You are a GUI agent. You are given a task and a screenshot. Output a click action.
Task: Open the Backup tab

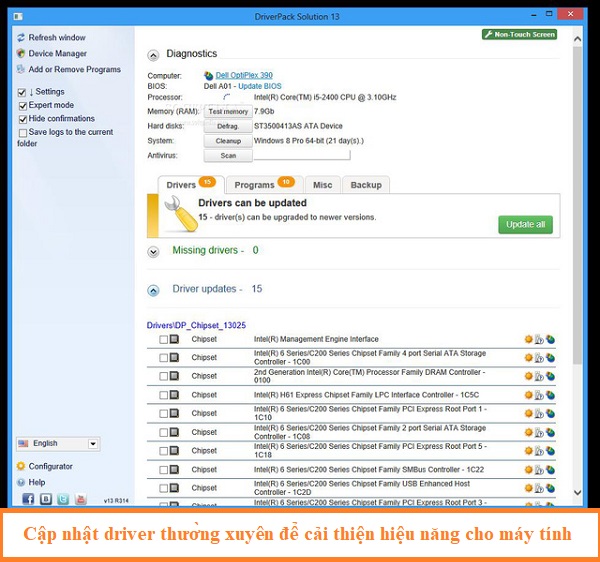point(366,185)
